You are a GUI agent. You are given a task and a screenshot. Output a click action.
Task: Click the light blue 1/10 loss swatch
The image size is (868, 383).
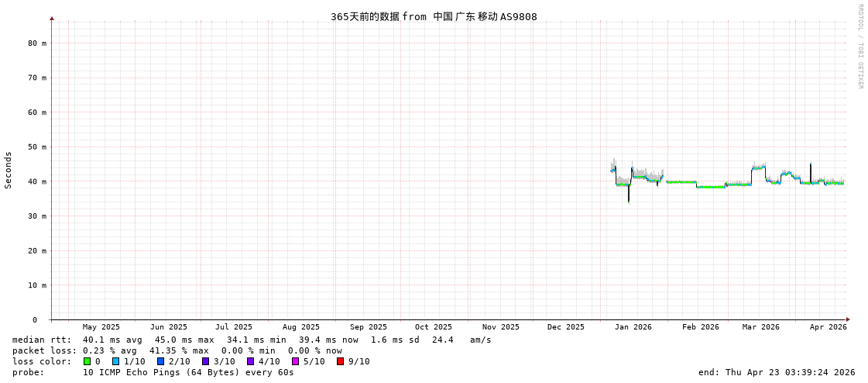(x=115, y=361)
